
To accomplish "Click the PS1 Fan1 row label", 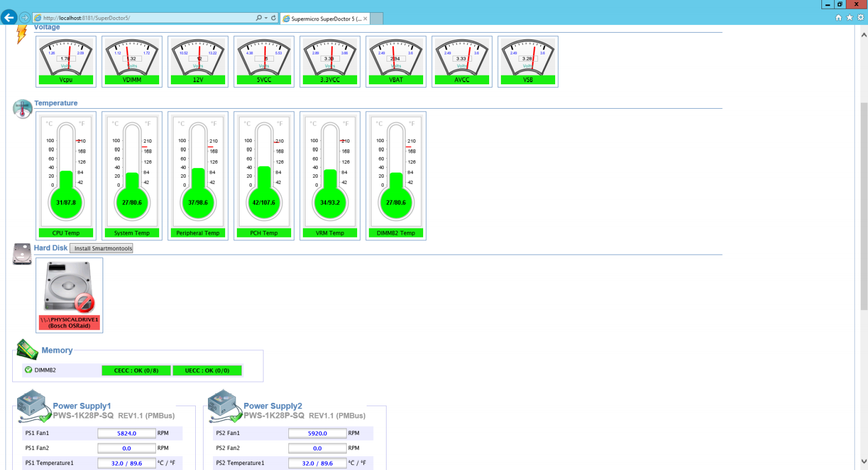I will pos(37,433).
